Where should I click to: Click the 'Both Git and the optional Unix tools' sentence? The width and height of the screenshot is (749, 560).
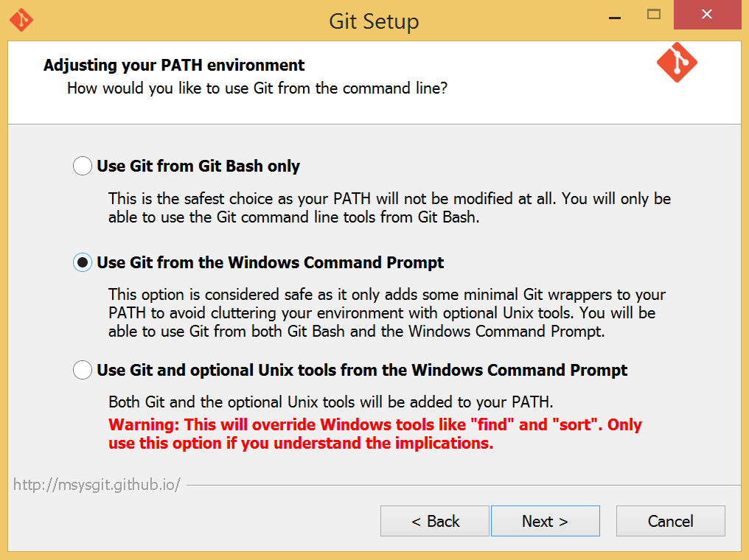[330, 402]
